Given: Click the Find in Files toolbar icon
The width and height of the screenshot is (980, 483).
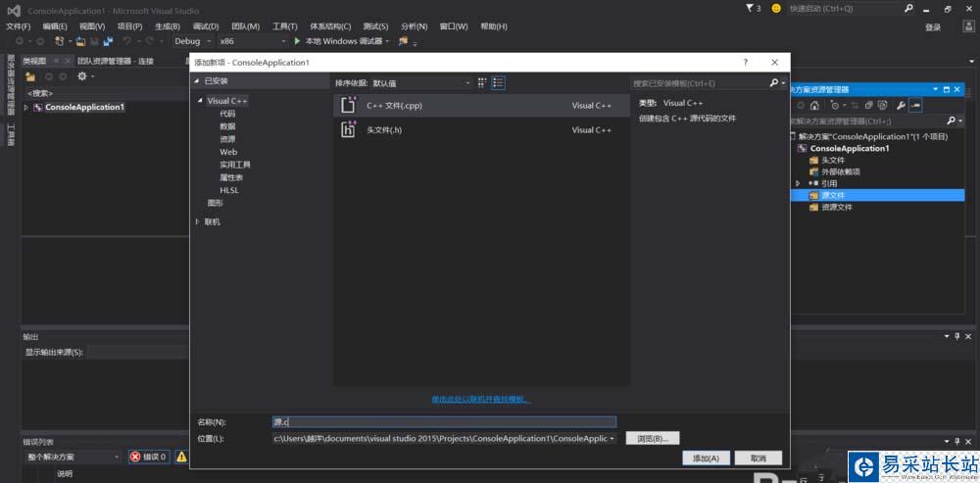Looking at the screenshot, I should click(x=403, y=41).
